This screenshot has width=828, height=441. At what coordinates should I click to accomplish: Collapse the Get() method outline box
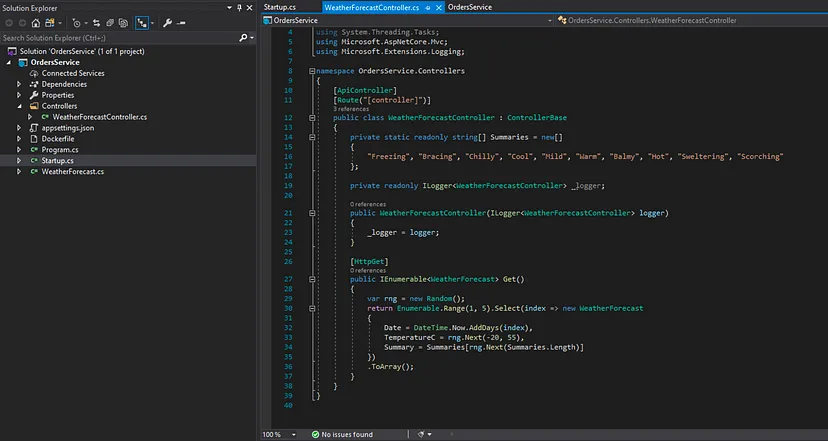(x=312, y=279)
